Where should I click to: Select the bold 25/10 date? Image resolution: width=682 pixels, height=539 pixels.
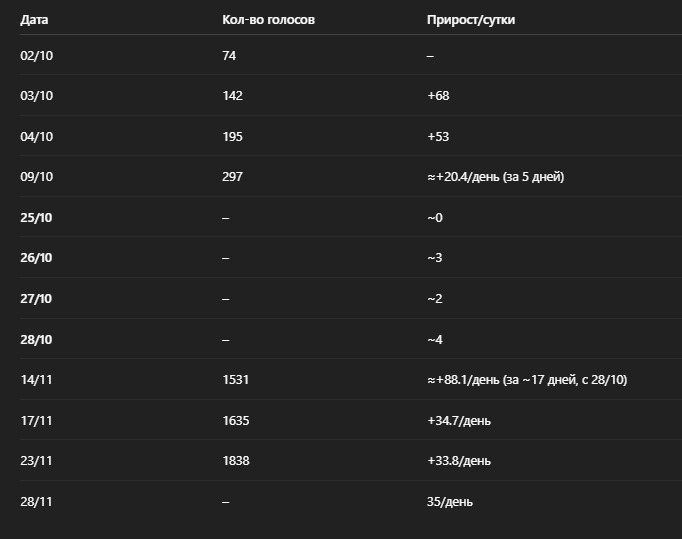(x=36, y=218)
